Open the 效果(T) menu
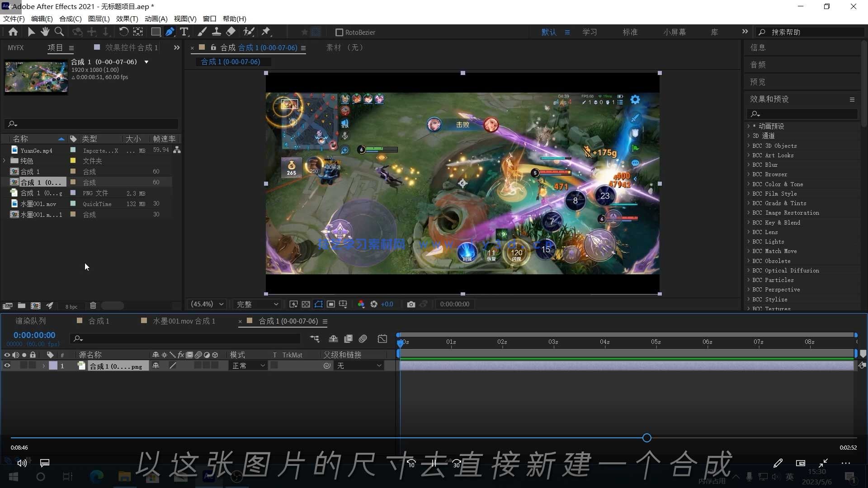The image size is (868, 488). [127, 19]
